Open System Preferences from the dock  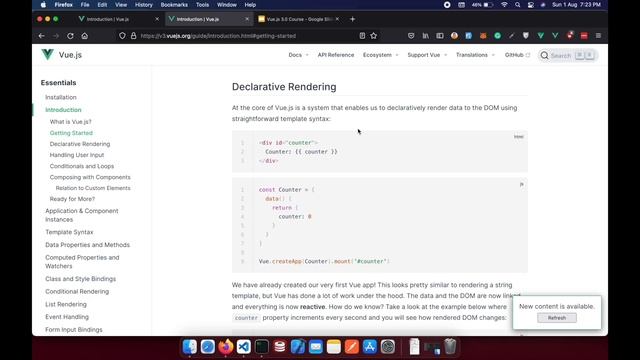(387, 347)
